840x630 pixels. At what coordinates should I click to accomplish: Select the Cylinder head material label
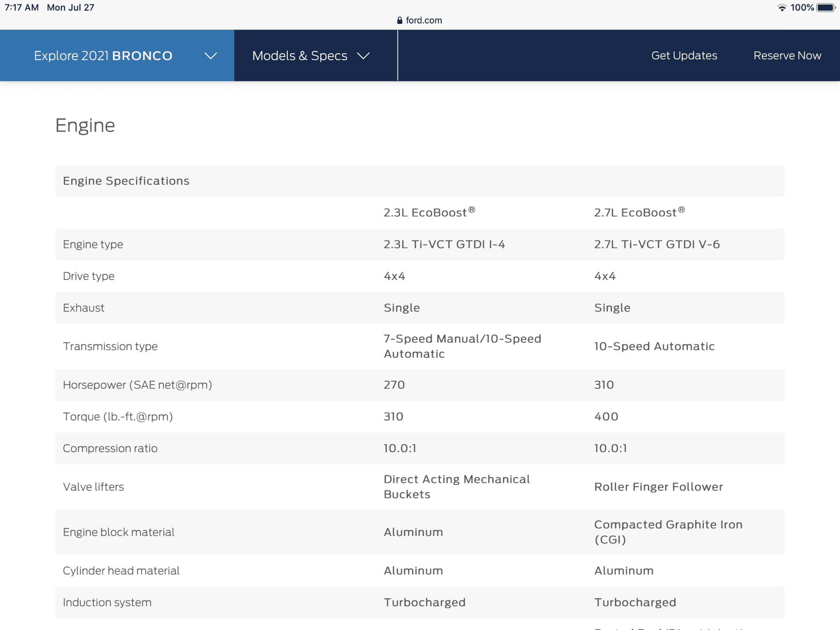pyautogui.click(x=121, y=571)
